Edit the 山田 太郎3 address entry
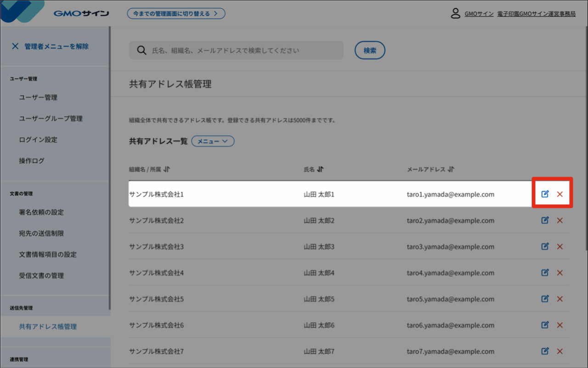588x368 pixels. (x=545, y=246)
